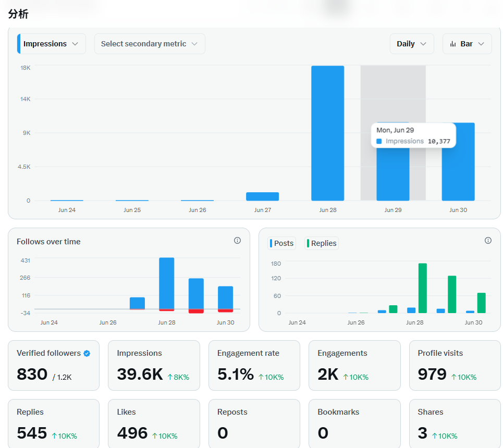This screenshot has height=448, width=503.
Task: Toggle the Posts series legend
Action: 281,243
